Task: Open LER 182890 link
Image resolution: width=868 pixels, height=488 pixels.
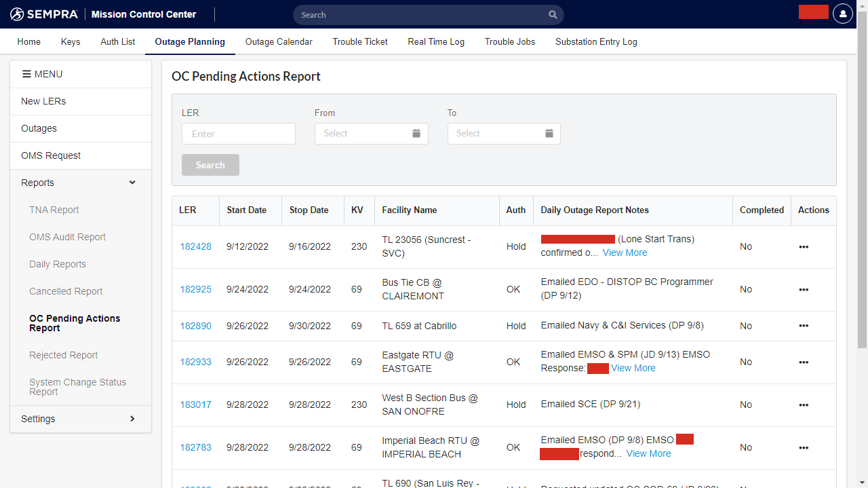Action: click(195, 326)
